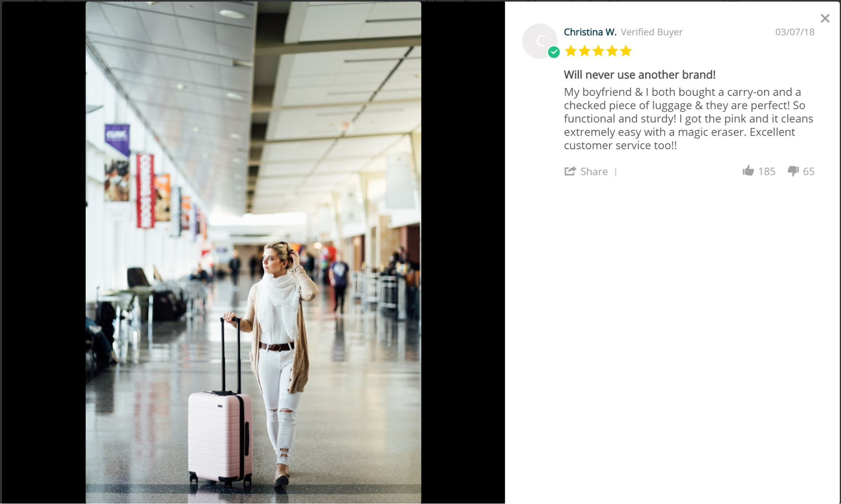Open the Share link text

pos(594,172)
